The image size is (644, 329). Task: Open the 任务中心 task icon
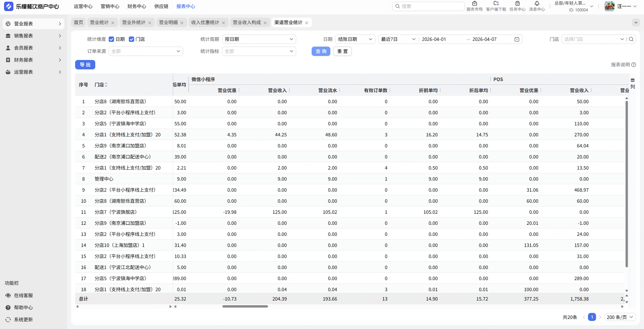517,4
